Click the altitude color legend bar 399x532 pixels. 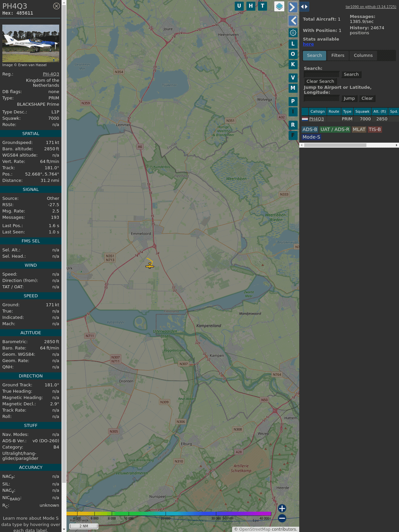point(169,514)
